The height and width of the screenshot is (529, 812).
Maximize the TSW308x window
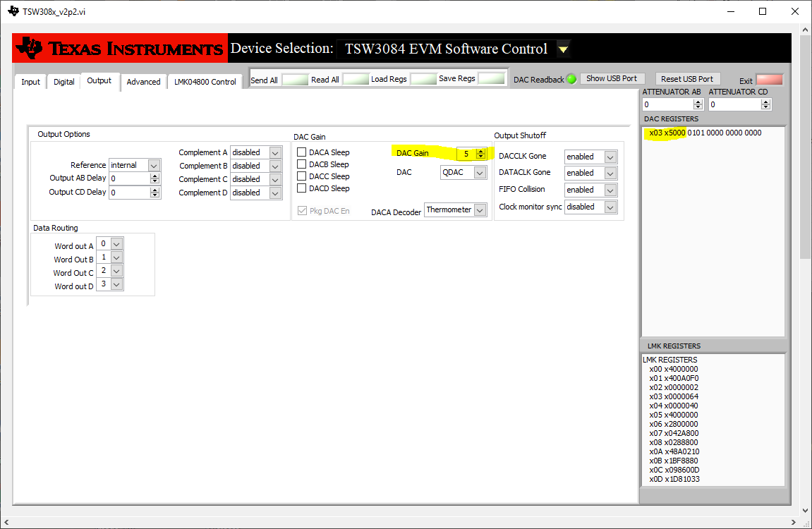point(763,11)
